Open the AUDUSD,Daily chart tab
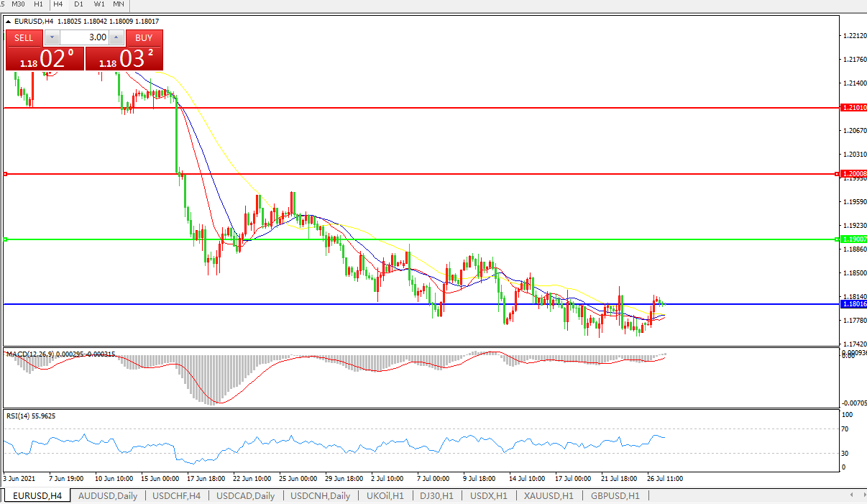Image resolution: width=867 pixels, height=504 pixels. point(108,496)
